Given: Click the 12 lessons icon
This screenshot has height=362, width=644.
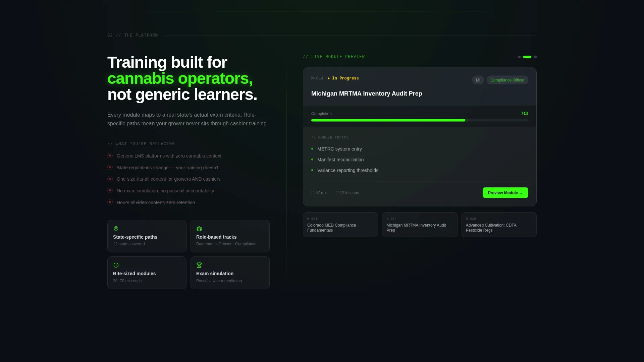Looking at the screenshot, I should click(337, 193).
